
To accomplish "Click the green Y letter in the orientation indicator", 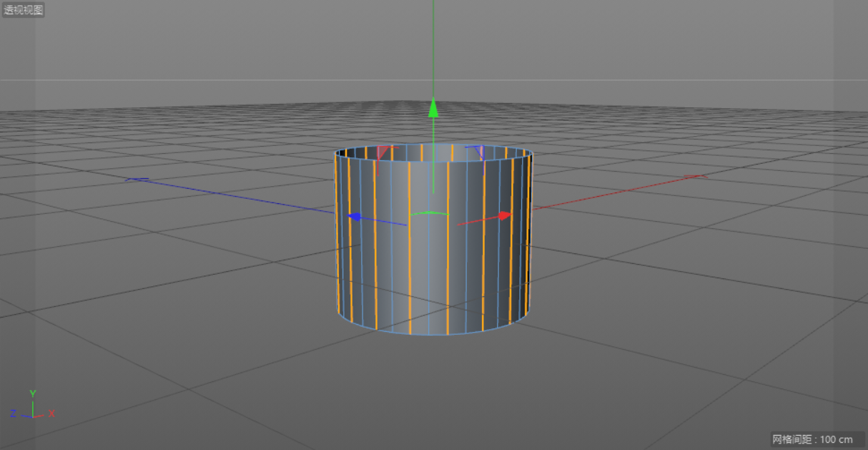I will pos(33,393).
